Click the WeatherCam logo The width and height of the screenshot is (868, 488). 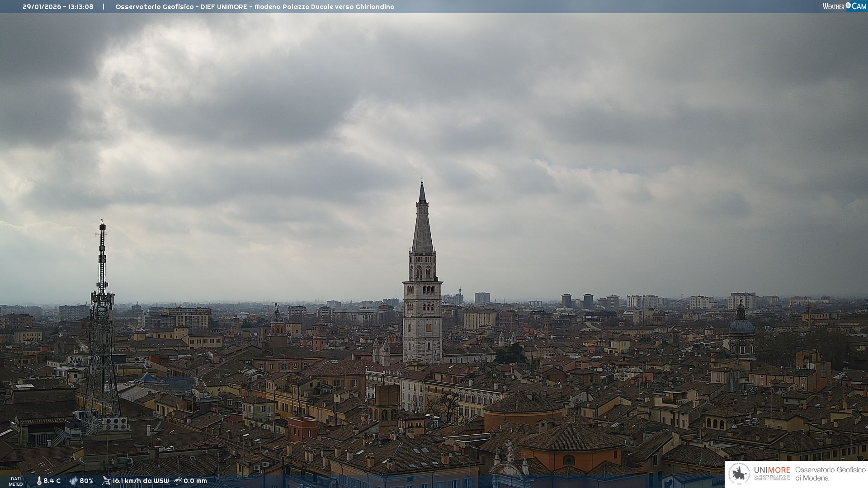[x=844, y=6]
